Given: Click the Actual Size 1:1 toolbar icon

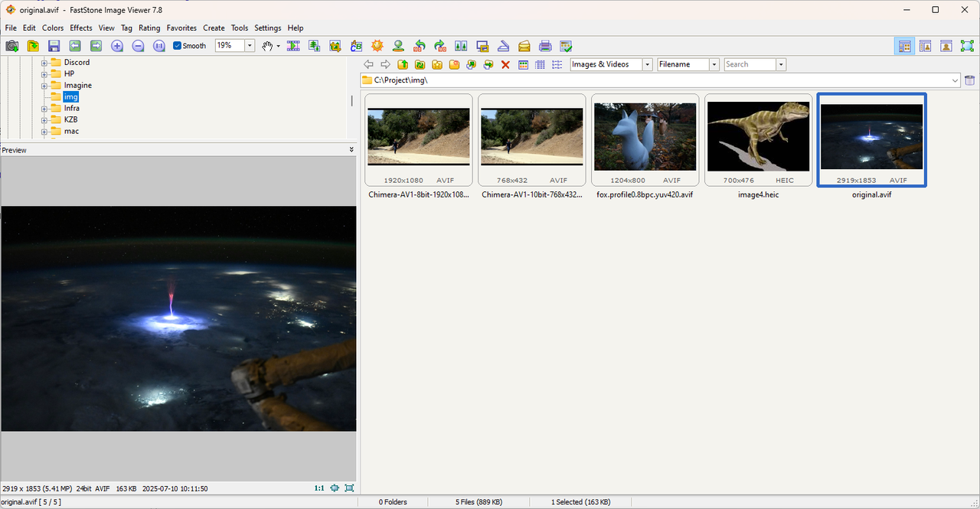Looking at the screenshot, I should click(x=159, y=46).
